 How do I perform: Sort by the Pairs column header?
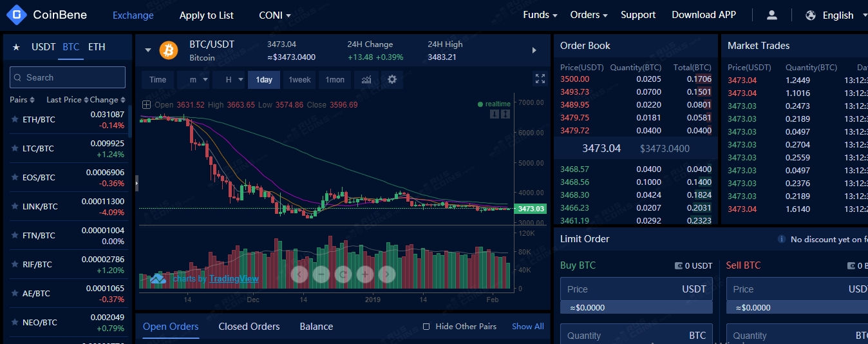click(x=22, y=100)
